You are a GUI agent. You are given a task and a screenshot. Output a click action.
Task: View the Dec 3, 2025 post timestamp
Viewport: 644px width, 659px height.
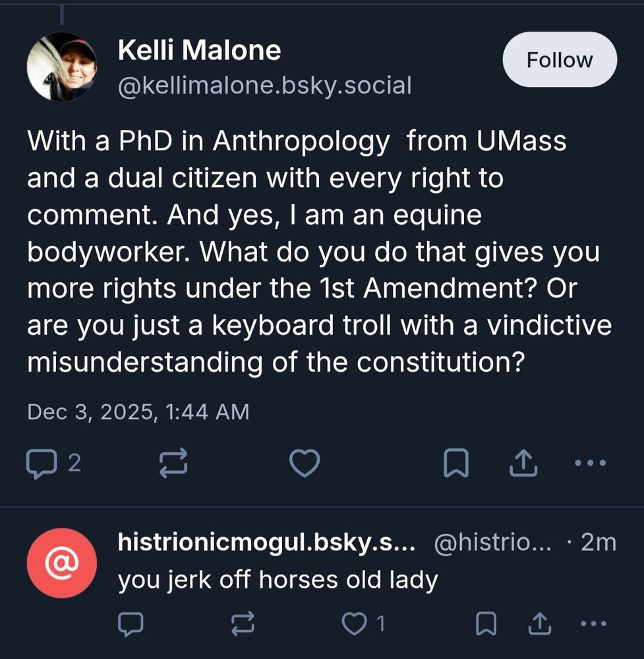click(138, 412)
